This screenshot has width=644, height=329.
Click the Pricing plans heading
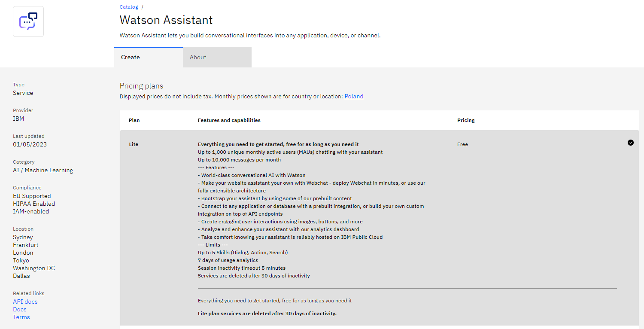(x=141, y=86)
